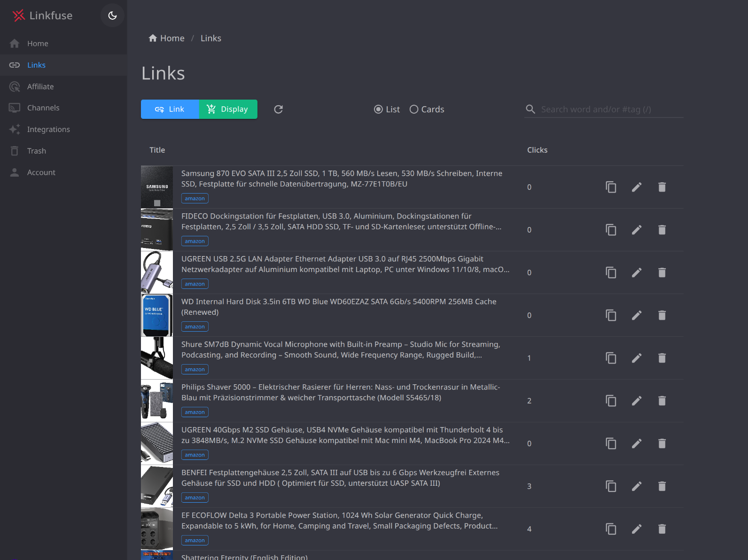The image size is (748, 560).
Task: Copy the Samsung 870 EVO link
Action: (x=611, y=187)
